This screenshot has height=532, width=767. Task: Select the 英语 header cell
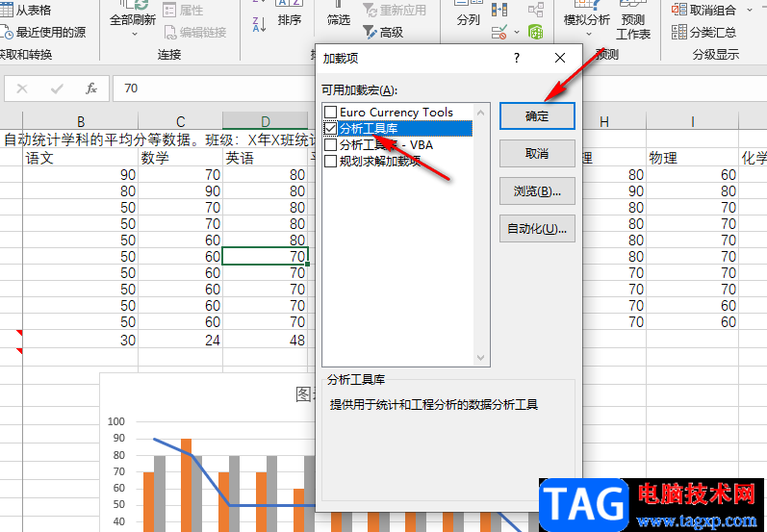point(265,158)
